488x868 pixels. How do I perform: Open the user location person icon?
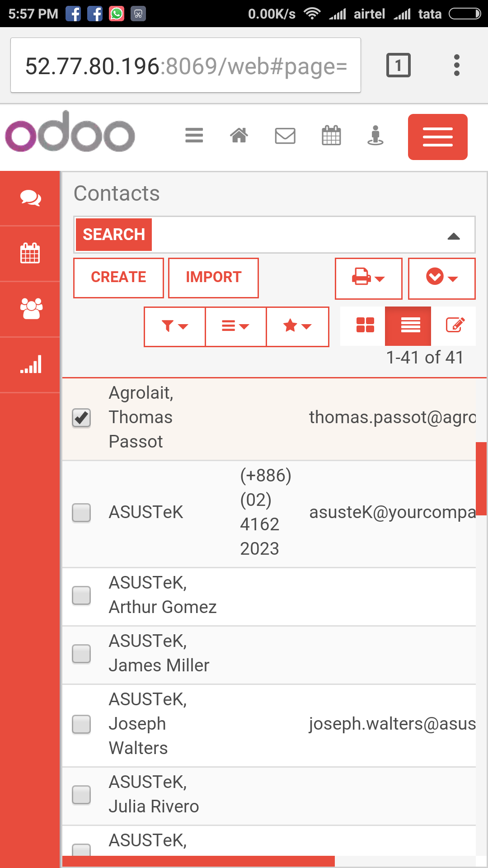pyautogui.click(x=375, y=135)
